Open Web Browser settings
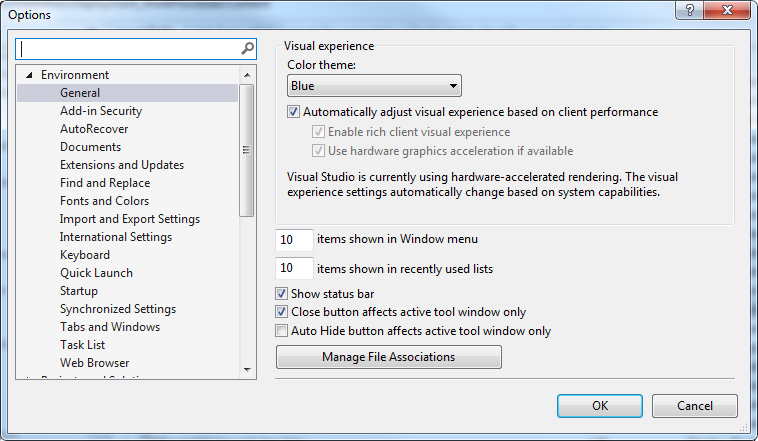758x441 pixels. [x=95, y=363]
